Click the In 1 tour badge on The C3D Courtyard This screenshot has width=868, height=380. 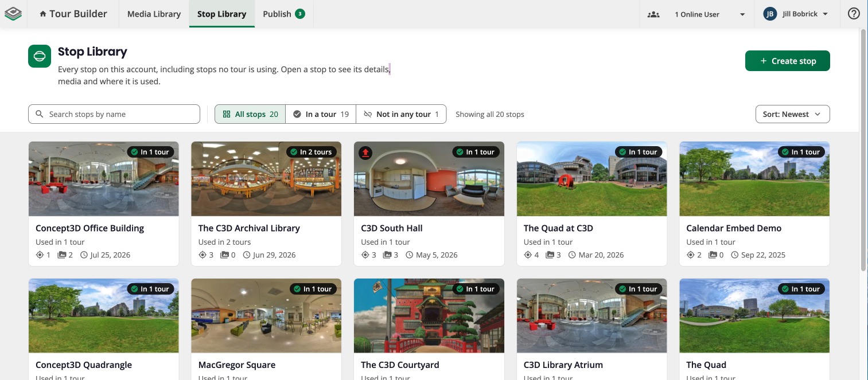476,289
